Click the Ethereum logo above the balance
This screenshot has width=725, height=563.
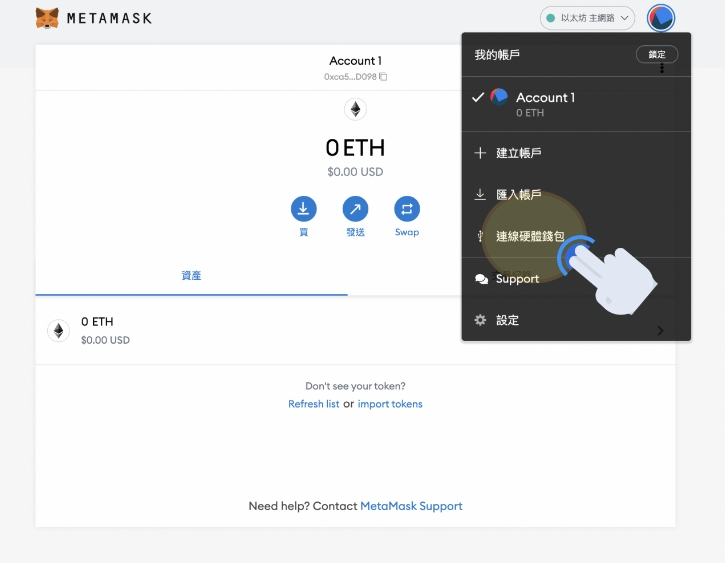click(x=355, y=109)
